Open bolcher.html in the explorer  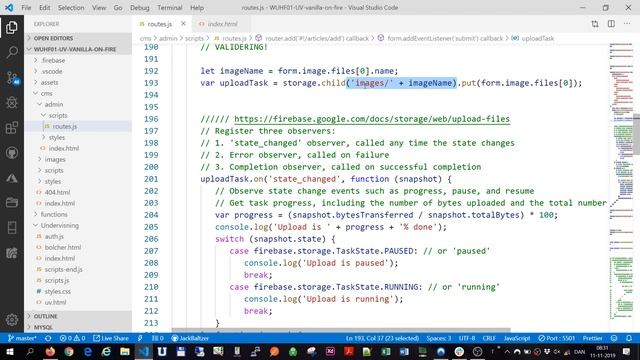[x=78, y=247]
